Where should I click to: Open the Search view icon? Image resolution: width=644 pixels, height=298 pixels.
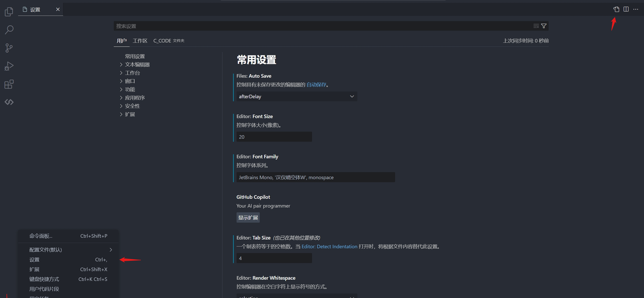[9, 30]
